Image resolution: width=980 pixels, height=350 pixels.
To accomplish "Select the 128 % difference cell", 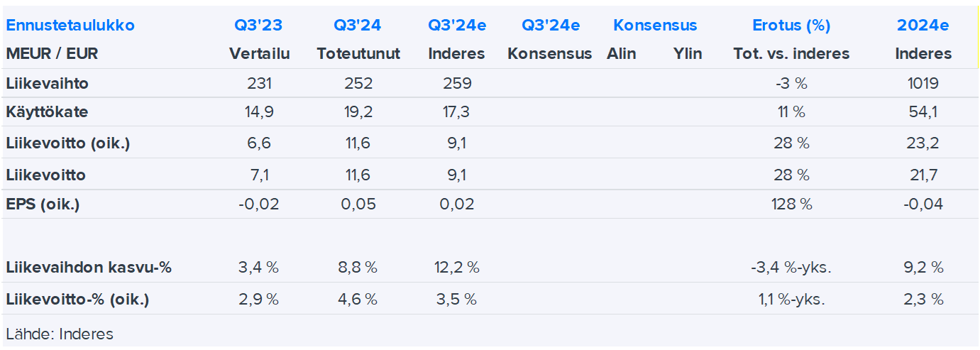I will point(791,204).
